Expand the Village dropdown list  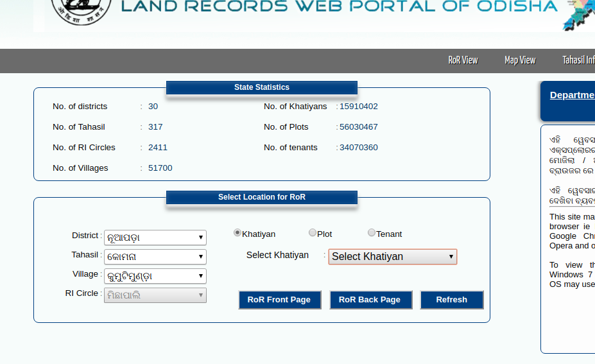[155, 276]
